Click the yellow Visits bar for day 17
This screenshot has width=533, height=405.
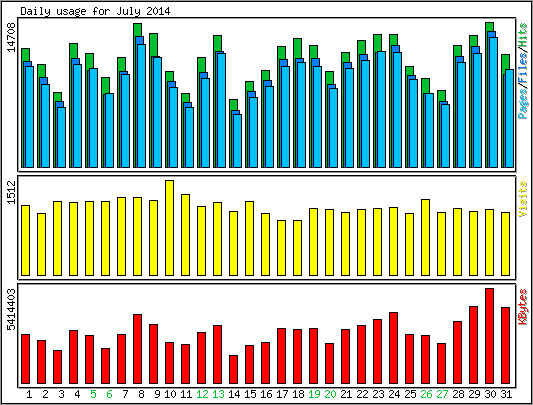[x=281, y=248]
